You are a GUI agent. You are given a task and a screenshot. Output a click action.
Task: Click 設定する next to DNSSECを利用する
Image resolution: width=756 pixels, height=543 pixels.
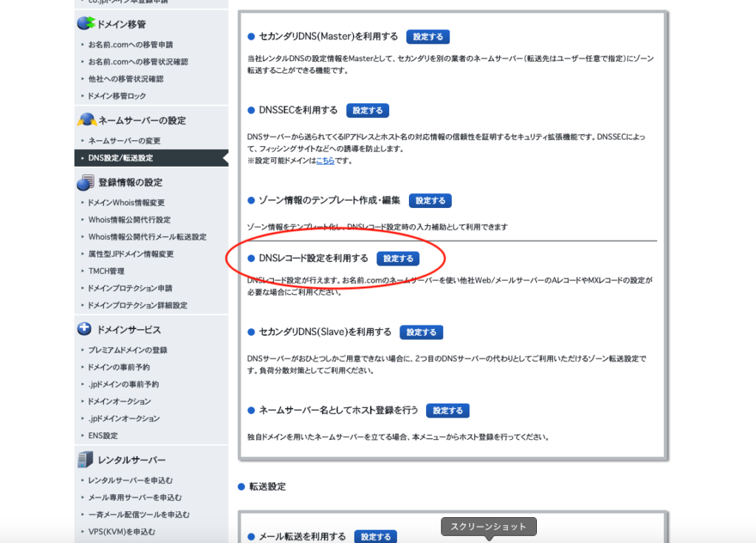368,111
